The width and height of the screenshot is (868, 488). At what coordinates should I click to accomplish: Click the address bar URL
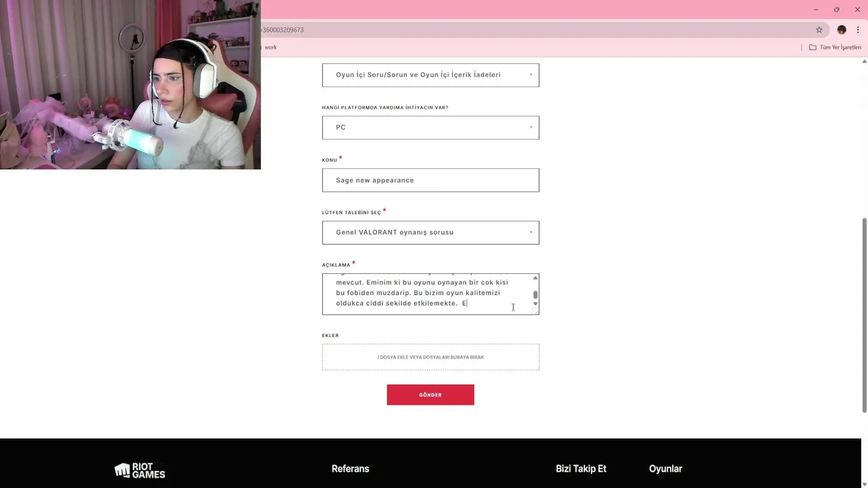(283, 30)
